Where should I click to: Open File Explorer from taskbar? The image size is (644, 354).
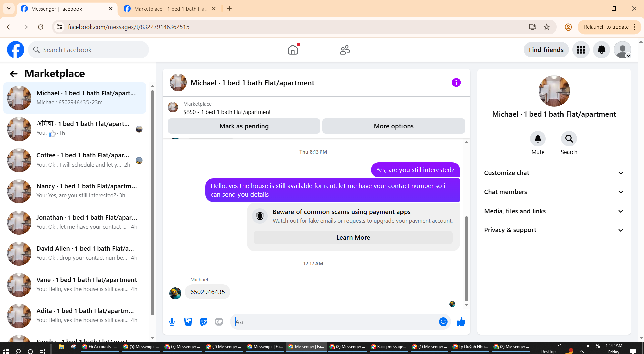61,347
